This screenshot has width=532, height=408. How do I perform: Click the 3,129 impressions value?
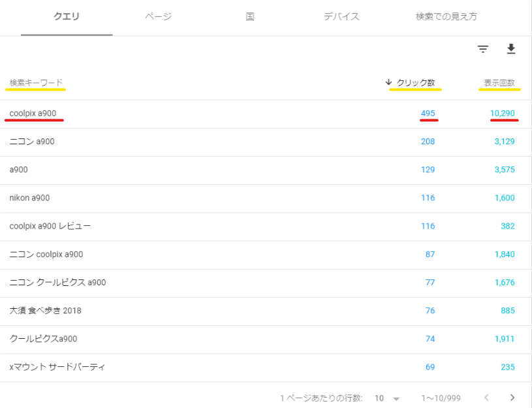point(505,142)
